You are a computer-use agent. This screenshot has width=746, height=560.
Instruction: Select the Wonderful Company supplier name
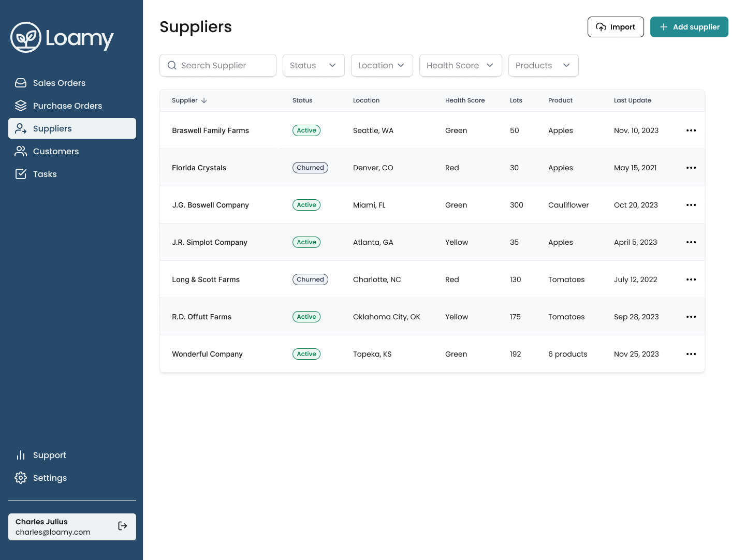click(207, 354)
